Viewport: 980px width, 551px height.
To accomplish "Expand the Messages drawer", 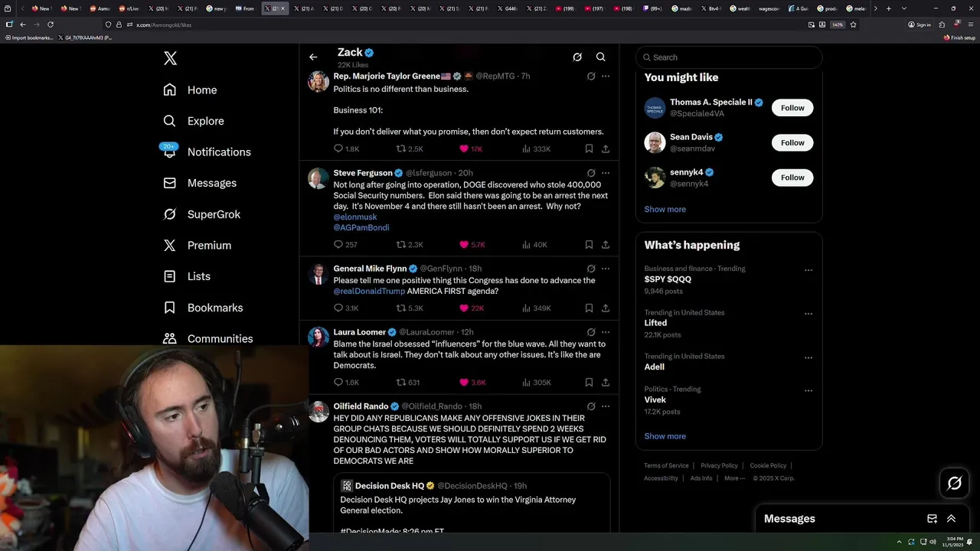I will [x=951, y=519].
